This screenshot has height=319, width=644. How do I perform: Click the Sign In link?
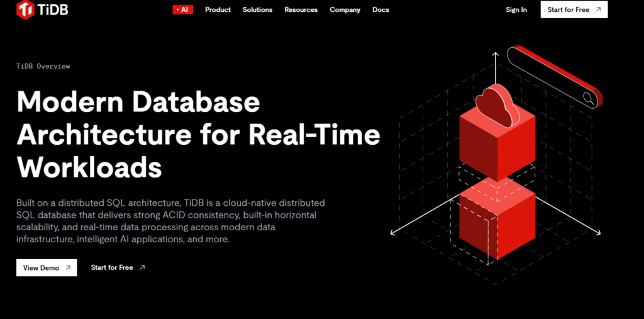(516, 9)
